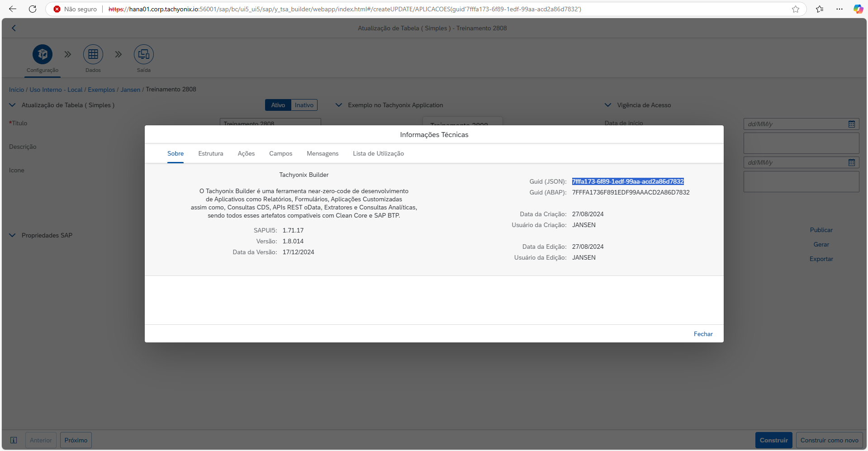
Task: Collapse Atualização de Tabela ( Simples ) section
Action: pyautogui.click(x=12, y=105)
